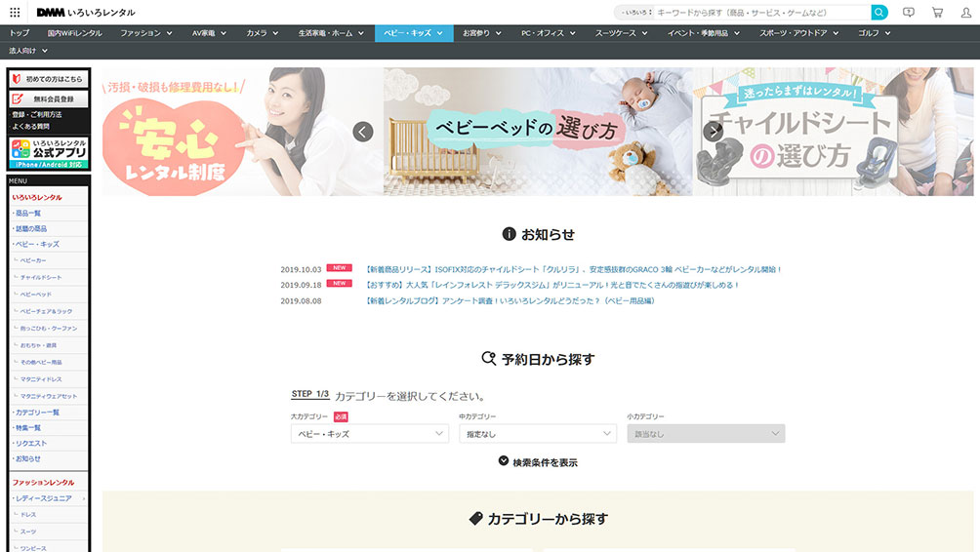The image size is (980, 552).
Task: Open the DMM services grid icon
Action: coord(15,12)
